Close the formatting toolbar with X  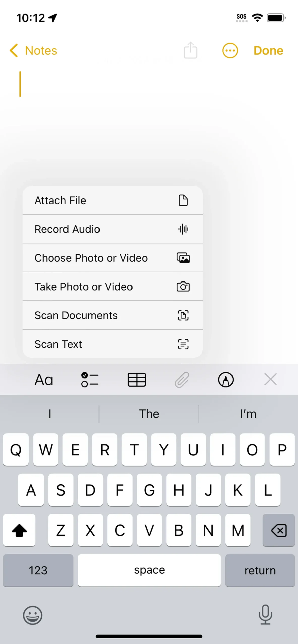tap(271, 379)
